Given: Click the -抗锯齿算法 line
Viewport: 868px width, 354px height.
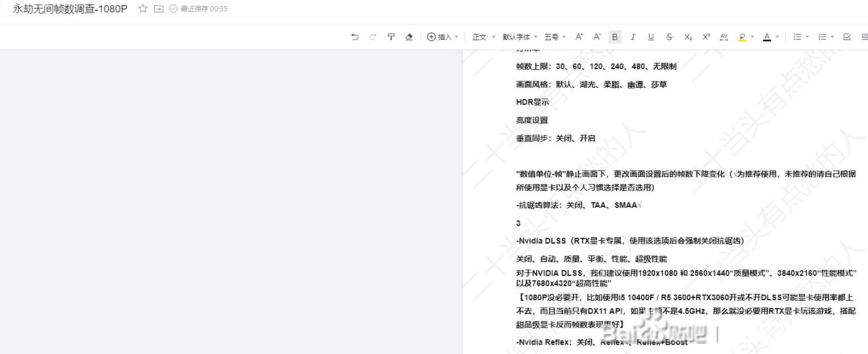Looking at the screenshot, I should (x=579, y=205).
